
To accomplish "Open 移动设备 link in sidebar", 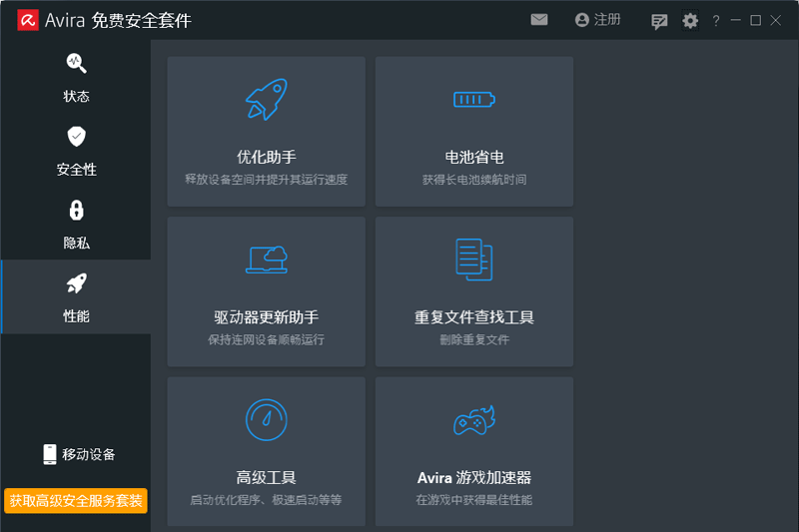I will tap(79, 454).
